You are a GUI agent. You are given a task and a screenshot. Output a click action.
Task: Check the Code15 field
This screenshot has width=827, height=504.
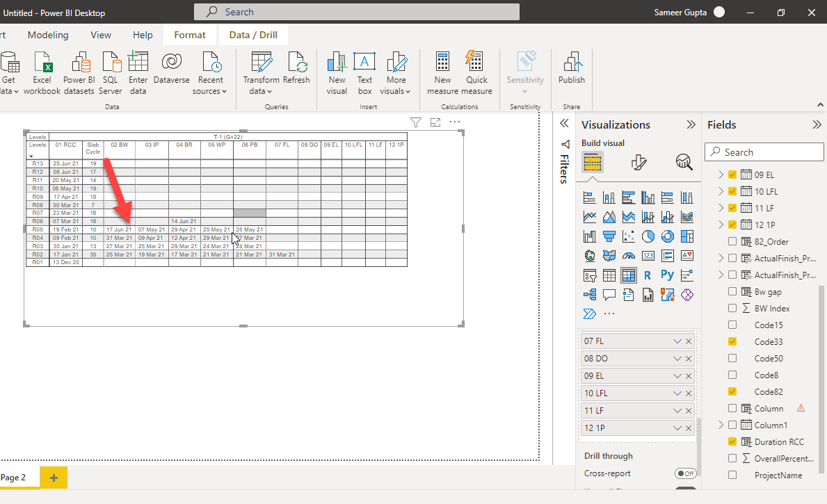[x=732, y=325]
